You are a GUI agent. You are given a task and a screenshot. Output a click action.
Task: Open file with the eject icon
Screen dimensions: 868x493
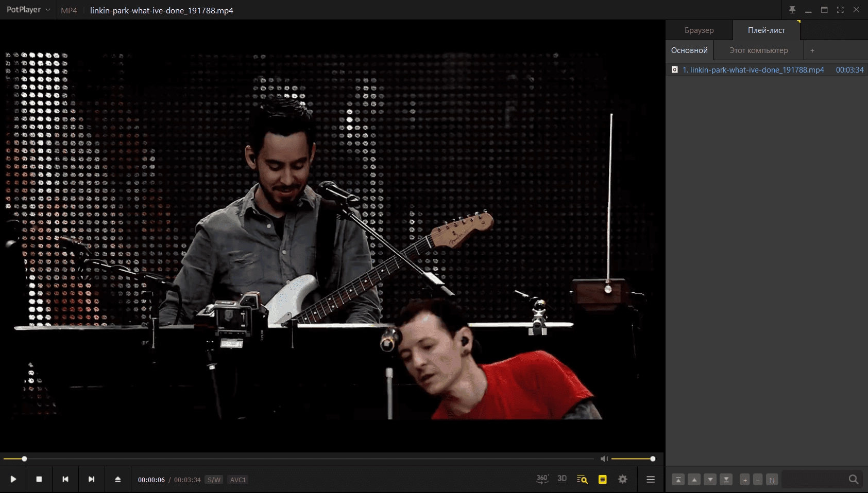(x=118, y=479)
